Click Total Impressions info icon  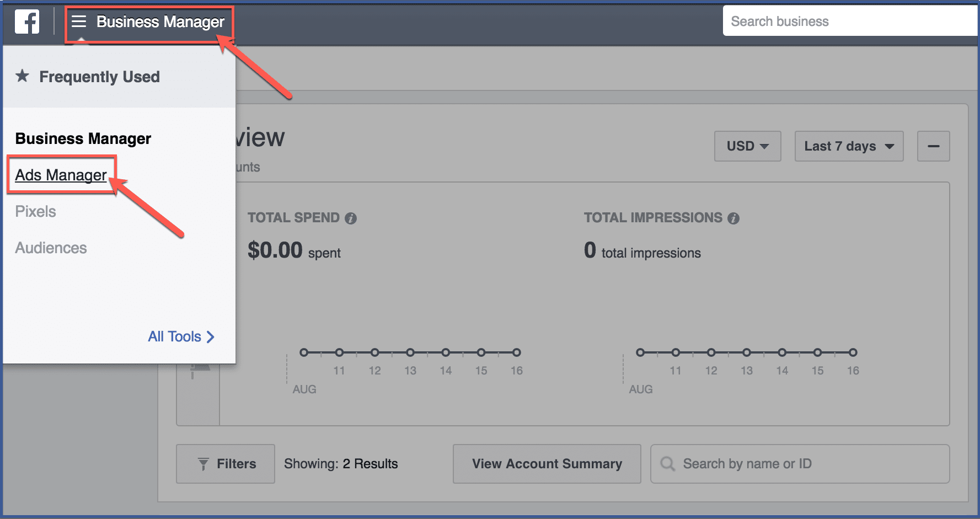733,218
